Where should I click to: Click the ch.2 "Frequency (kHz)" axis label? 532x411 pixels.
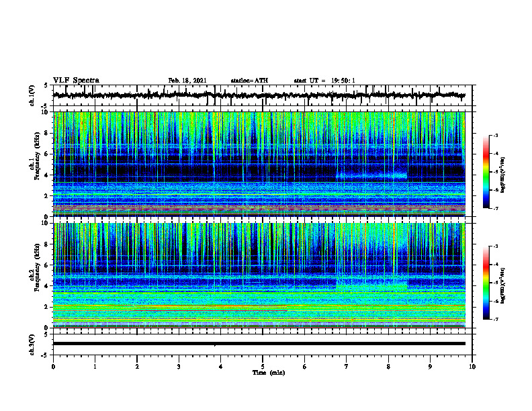(x=37, y=267)
